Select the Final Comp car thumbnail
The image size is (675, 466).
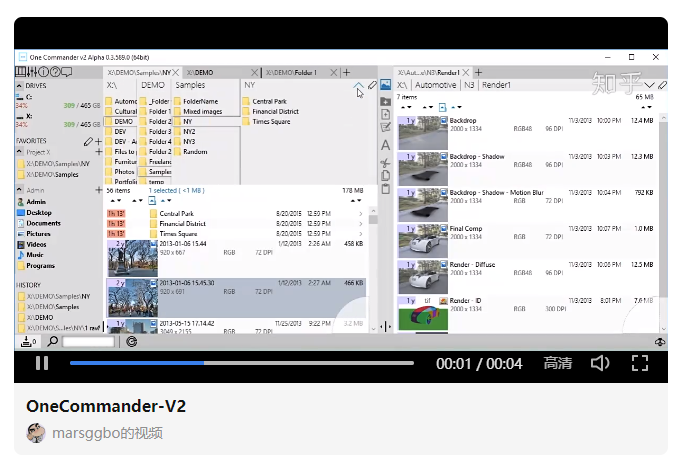pos(423,241)
